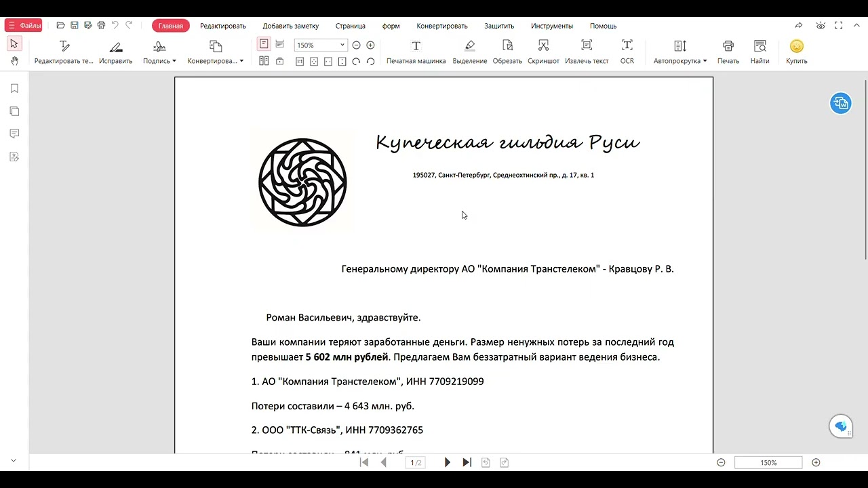Image resolution: width=868 pixels, height=488 pixels.
Task: Click the cover page view icon
Action: pos(279,61)
